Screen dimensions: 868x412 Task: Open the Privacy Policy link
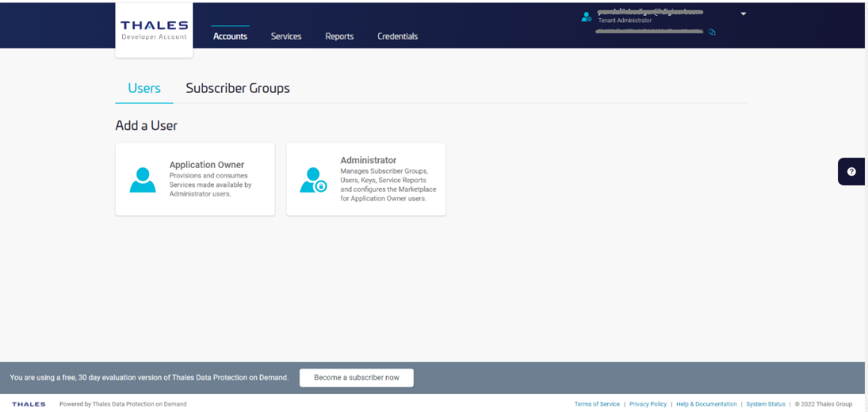pos(648,404)
